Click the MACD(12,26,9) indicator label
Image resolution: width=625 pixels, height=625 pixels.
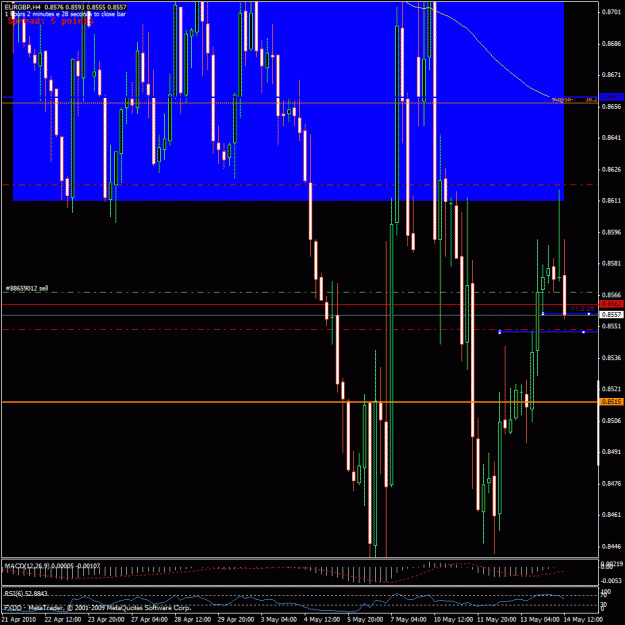(x=52, y=565)
